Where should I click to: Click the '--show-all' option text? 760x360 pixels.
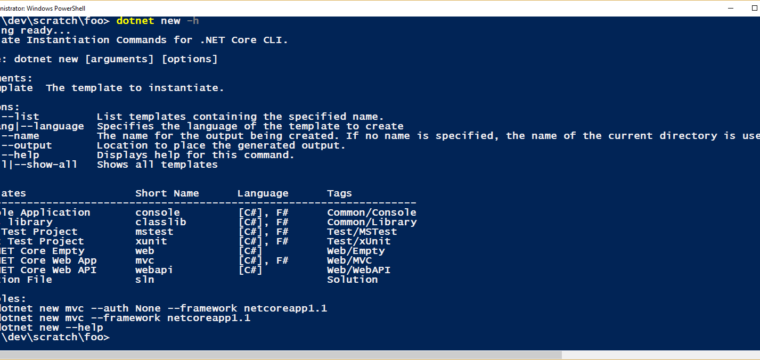tap(39, 165)
